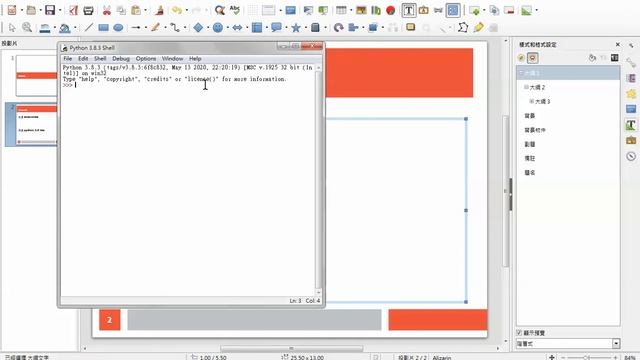This screenshot has height=360, width=640.
Task: Open the New Slide dropdown arrow
Action: [x=484, y=10]
